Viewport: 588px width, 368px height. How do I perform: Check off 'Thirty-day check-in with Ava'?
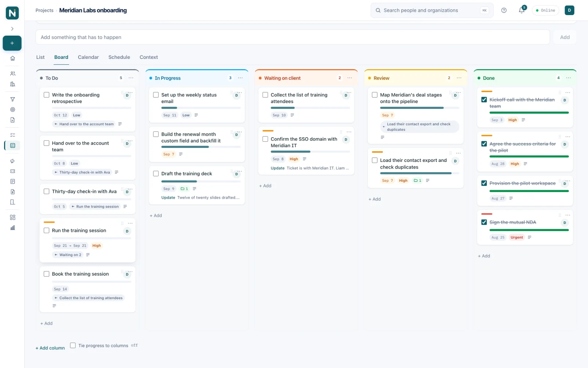[x=47, y=191]
